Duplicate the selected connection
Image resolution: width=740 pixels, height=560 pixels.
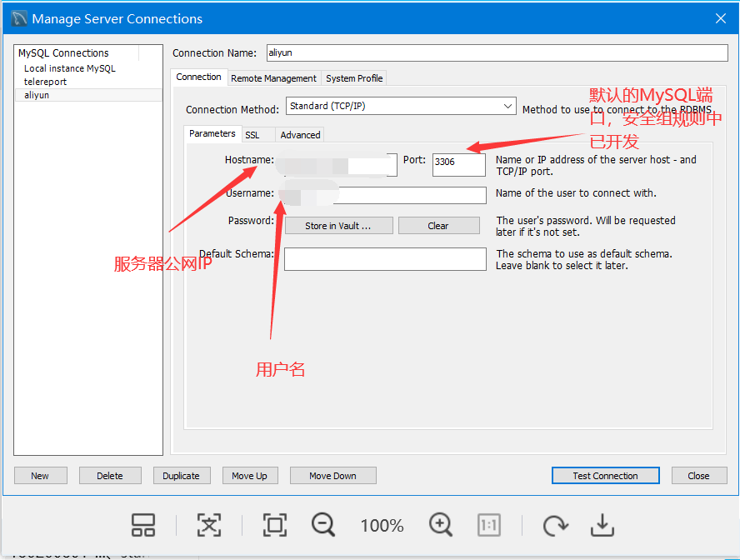[181, 476]
